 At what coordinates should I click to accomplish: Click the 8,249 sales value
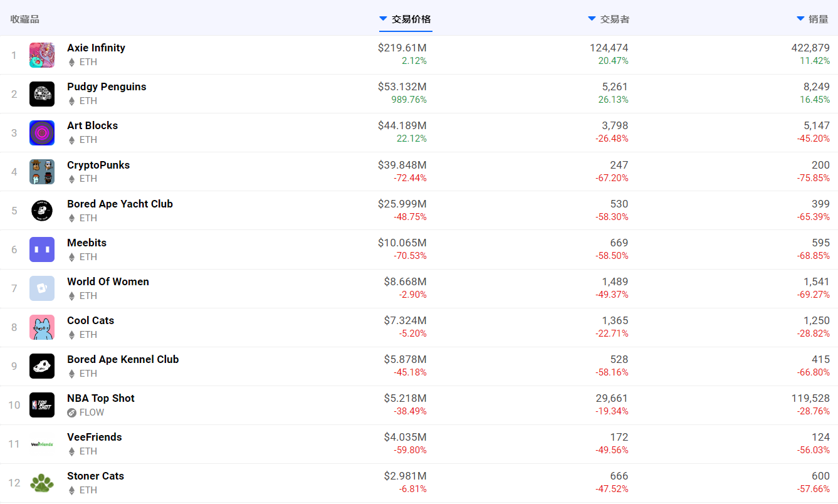[x=817, y=87]
